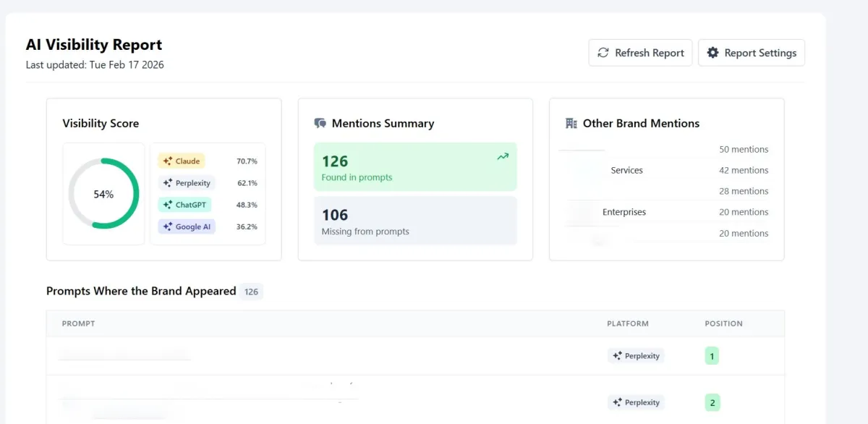The image size is (868, 424).
Task: Sort by the PROMPT column header
Action: point(78,323)
